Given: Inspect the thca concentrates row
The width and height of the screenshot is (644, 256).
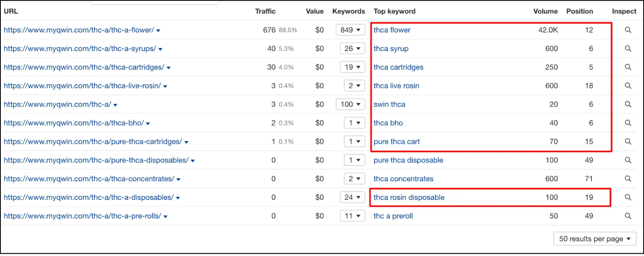Looking at the screenshot, I should click(x=628, y=179).
